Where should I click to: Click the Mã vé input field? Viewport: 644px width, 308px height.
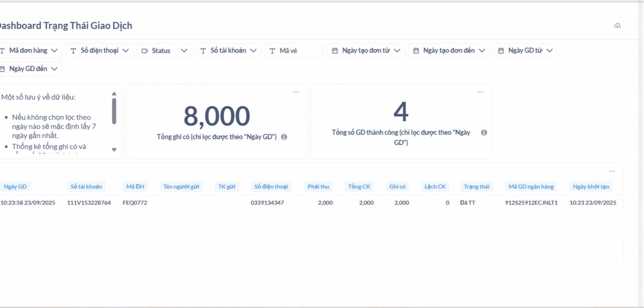click(294, 51)
